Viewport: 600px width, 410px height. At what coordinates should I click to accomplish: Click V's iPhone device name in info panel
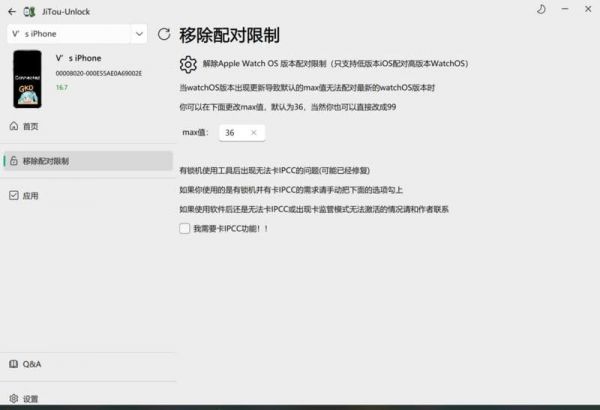(78, 58)
